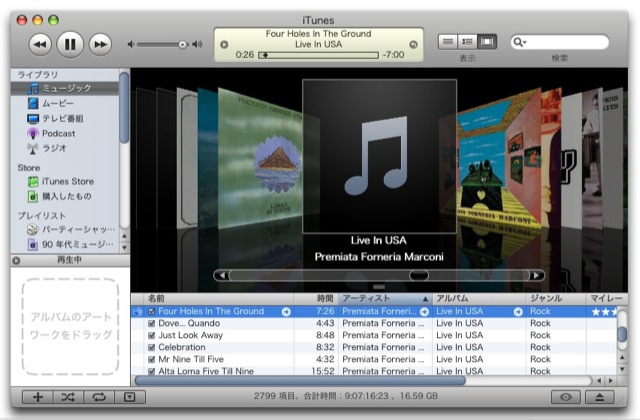Screen dimensions: 640x420
Task: Uncheck the Celebration track checkbox
Action: pyautogui.click(x=151, y=347)
